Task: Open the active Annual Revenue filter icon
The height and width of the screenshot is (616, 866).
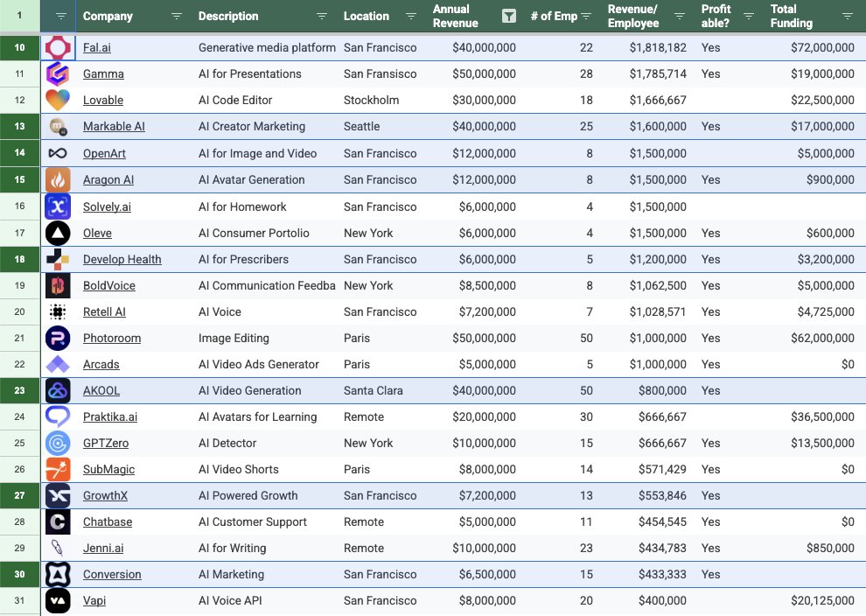Action: [x=508, y=16]
